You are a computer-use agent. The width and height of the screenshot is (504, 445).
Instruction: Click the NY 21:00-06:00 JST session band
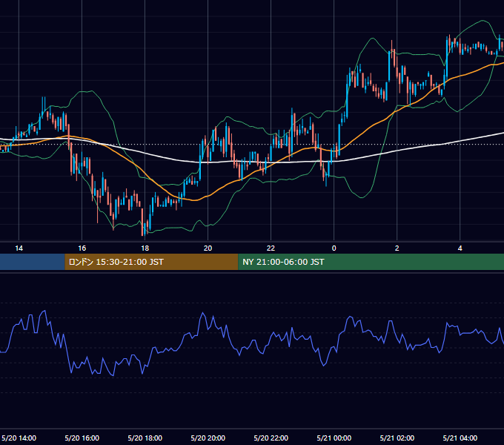371,262
